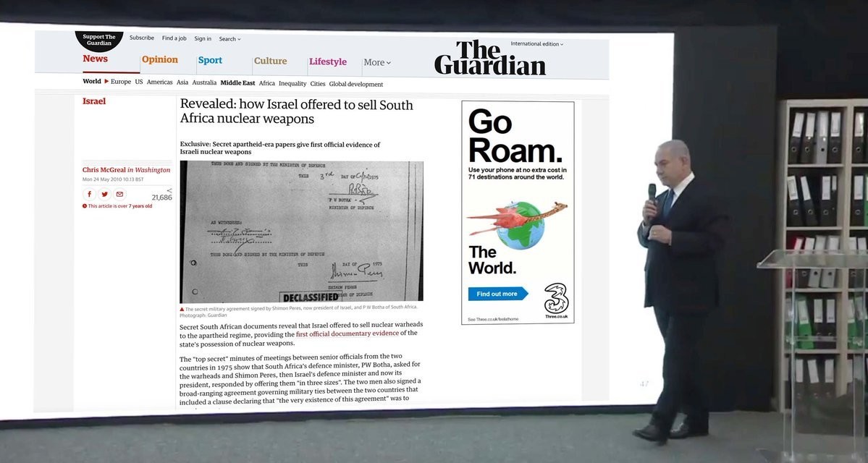Open the Culture section tab
The width and height of the screenshot is (868, 463).
(270, 61)
